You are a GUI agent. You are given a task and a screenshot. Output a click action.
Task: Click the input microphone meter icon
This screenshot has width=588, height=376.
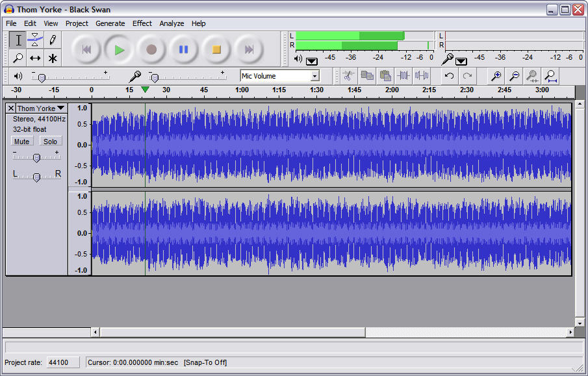click(x=447, y=59)
